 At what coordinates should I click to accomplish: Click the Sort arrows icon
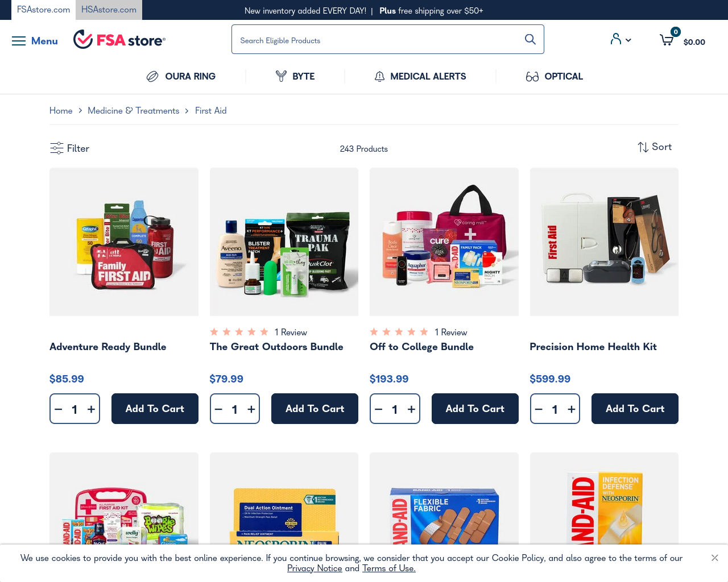click(643, 147)
